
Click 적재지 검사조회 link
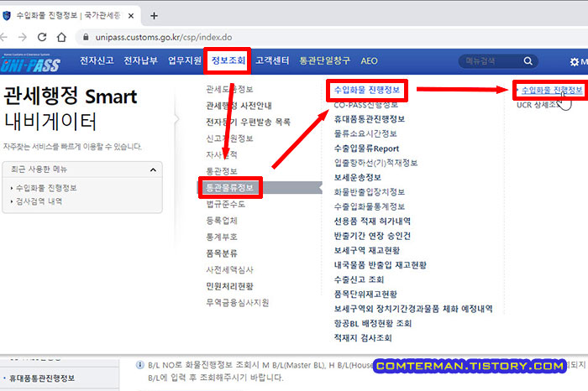coord(363,338)
